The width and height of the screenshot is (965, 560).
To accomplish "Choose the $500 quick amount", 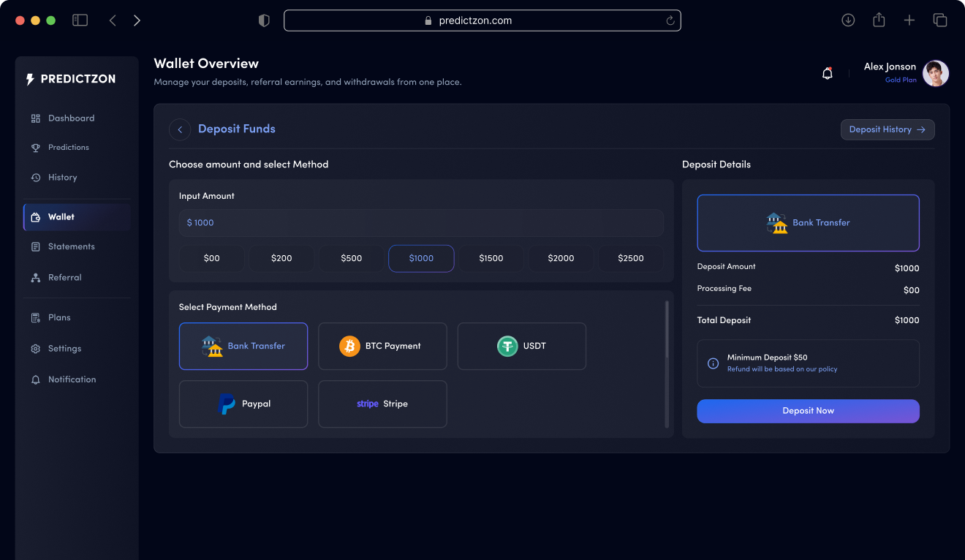I will [x=351, y=258].
